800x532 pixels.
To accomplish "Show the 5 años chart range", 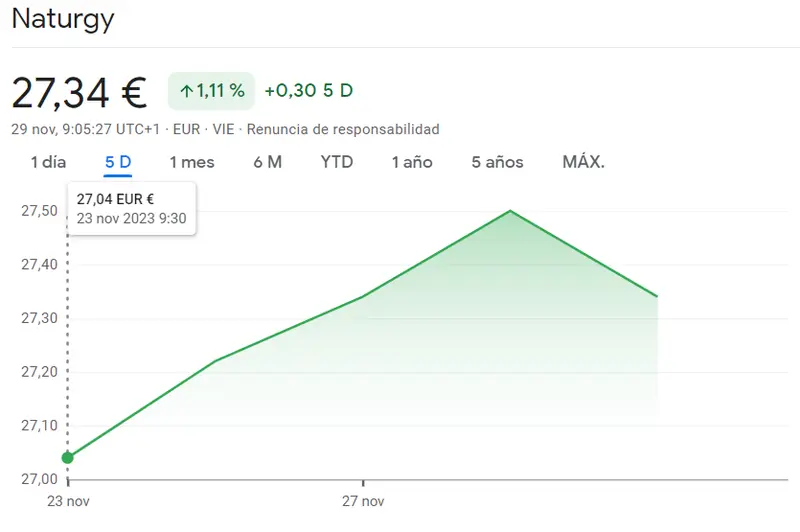I will tap(497, 162).
